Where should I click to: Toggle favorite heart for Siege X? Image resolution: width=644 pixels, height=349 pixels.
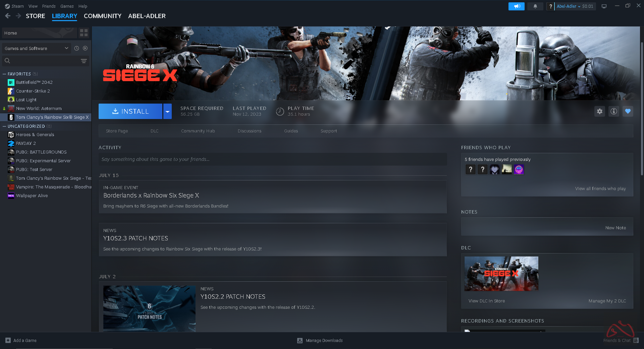[628, 111]
